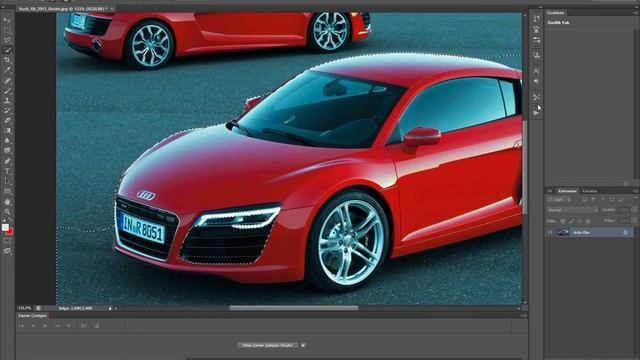The image size is (640, 360).
Task: Select the History Brush tool
Action: 7,111
